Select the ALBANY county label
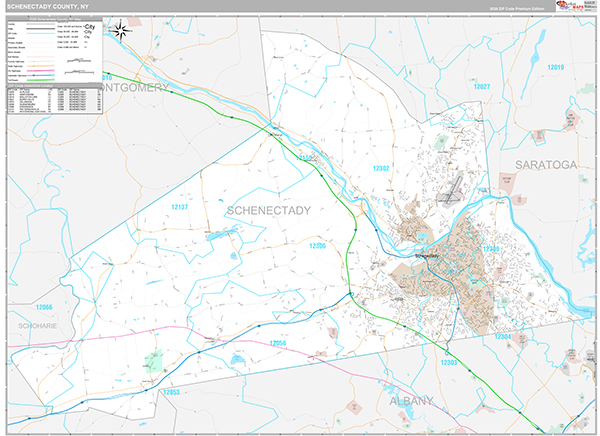The width and height of the screenshot is (600, 436). coord(411,401)
